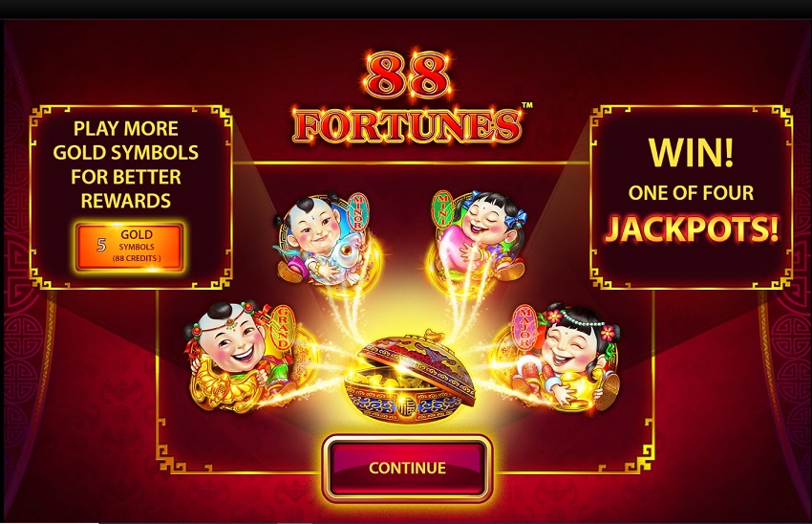Click the FORTUNES title word

coord(407,124)
